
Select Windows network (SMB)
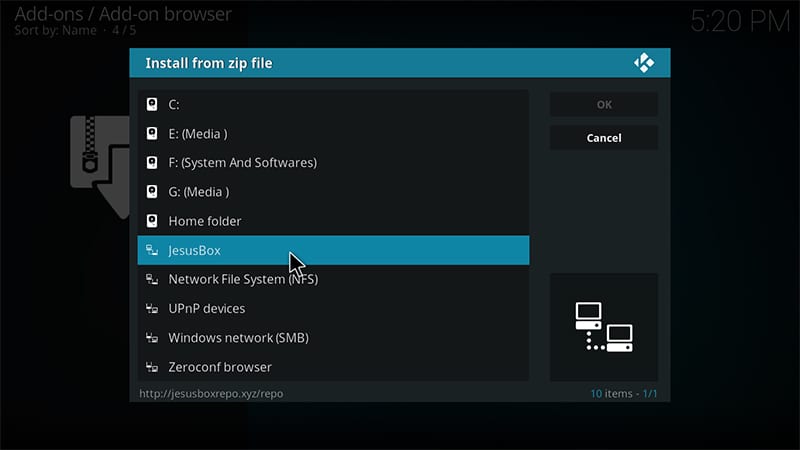click(x=333, y=338)
